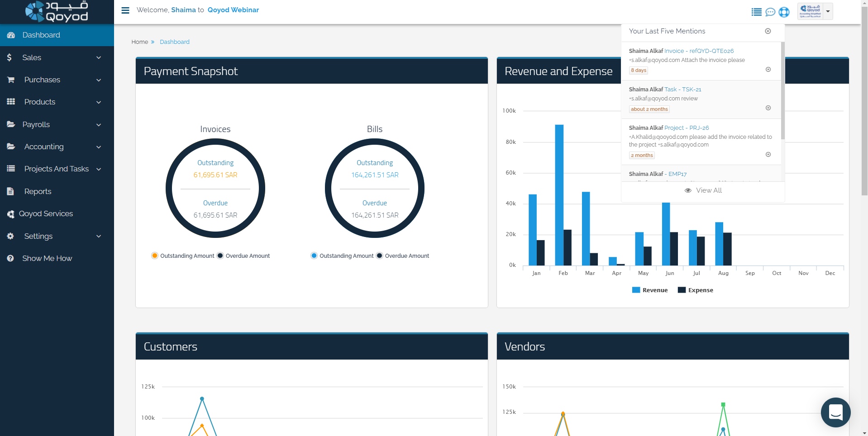Select Dashboard in the sidebar
The image size is (868, 436).
coord(41,35)
